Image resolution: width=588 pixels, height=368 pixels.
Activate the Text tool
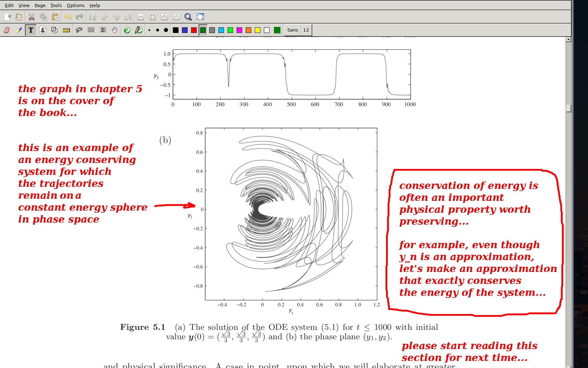click(x=31, y=30)
